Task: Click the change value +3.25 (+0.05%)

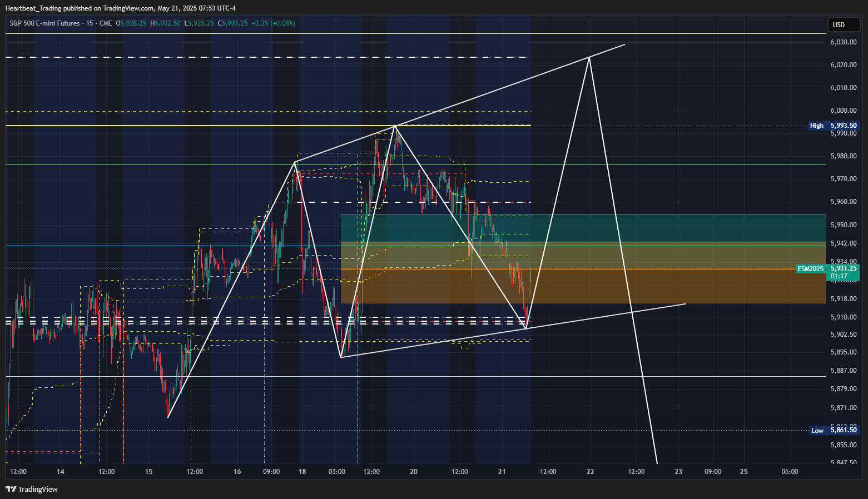Action: pyautogui.click(x=273, y=23)
